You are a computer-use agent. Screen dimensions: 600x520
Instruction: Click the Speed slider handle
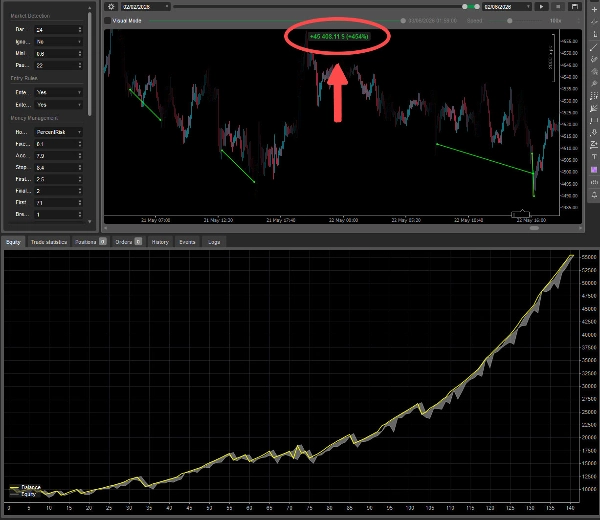point(509,21)
